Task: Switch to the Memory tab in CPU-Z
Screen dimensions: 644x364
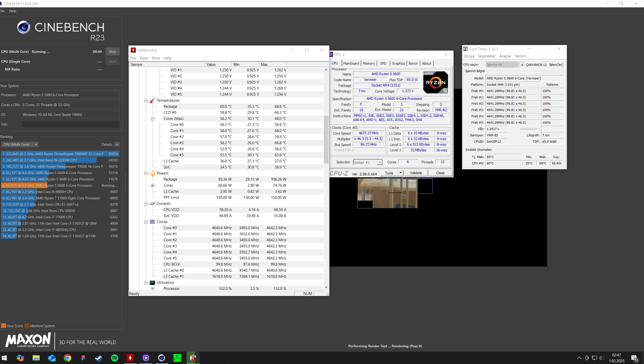Action: pyautogui.click(x=369, y=63)
